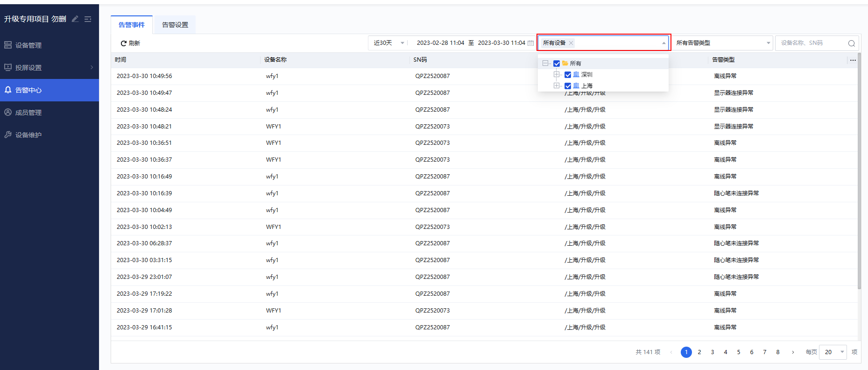Expand the 深圳 tree node

557,75
